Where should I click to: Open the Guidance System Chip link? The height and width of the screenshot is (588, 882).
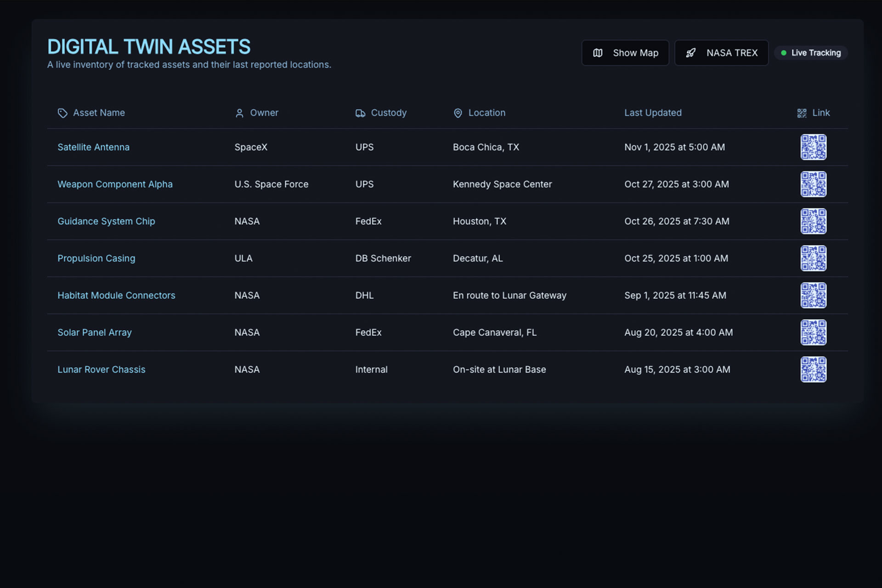pyautogui.click(x=106, y=221)
